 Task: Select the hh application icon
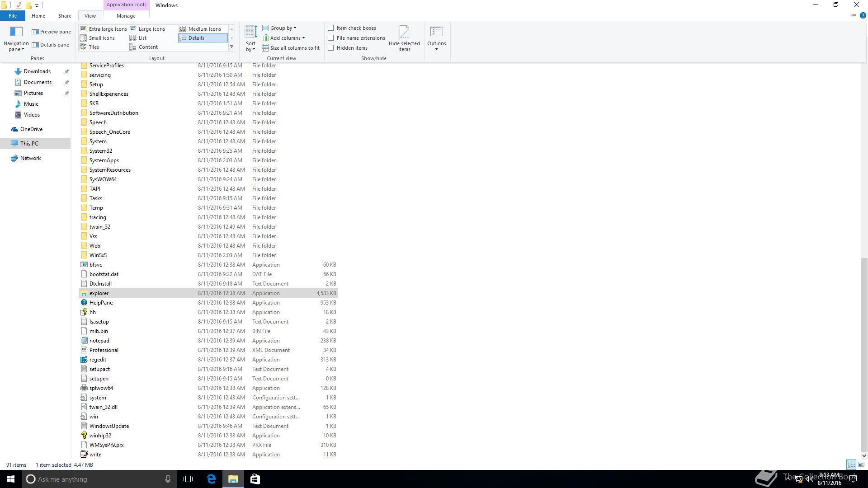[84, 312]
